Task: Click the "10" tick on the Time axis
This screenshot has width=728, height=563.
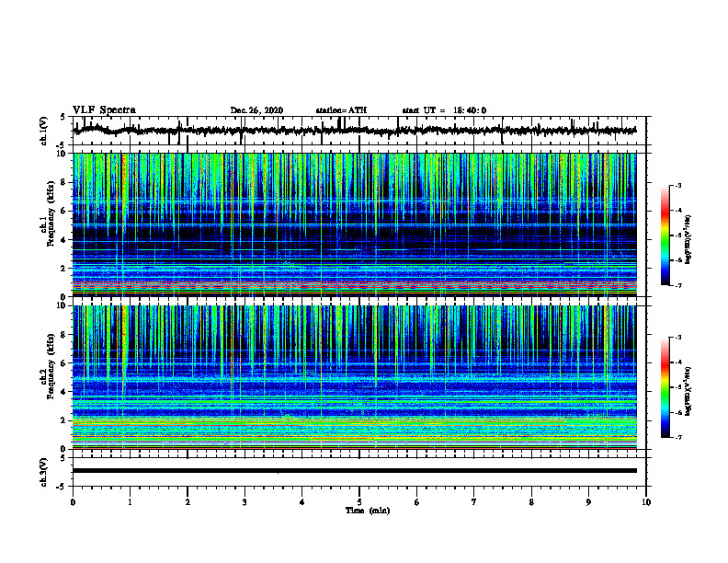Action: click(646, 502)
